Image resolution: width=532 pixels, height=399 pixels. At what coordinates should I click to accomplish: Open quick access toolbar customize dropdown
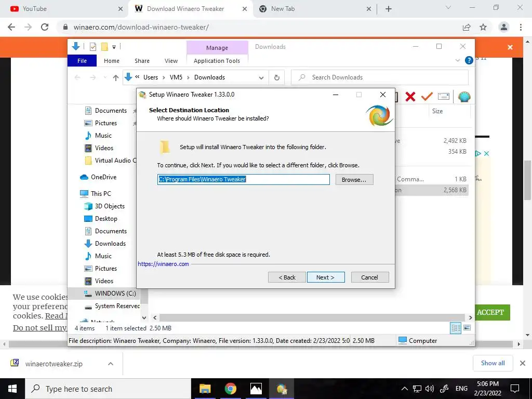click(x=114, y=47)
